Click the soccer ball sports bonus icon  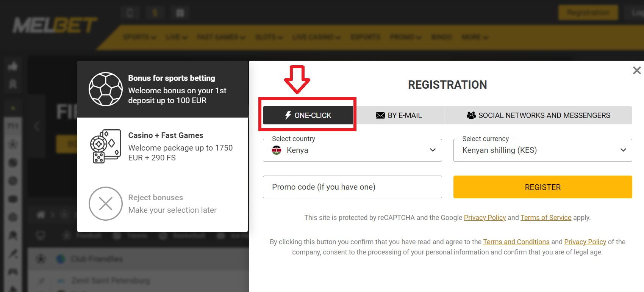click(105, 89)
